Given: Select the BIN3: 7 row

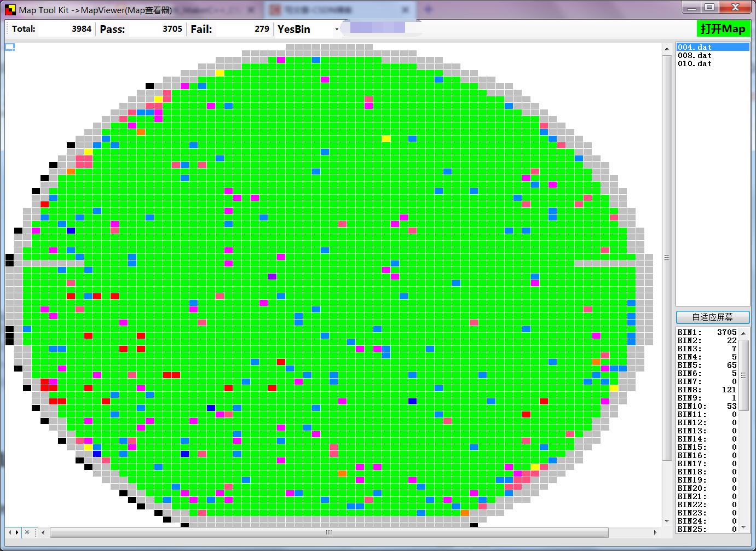Looking at the screenshot, I should pos(707,349).
